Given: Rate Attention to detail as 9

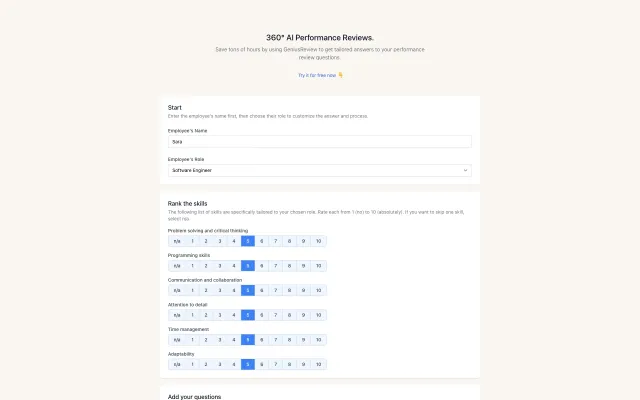Looking at the screenshot, I should click(303, 315).
